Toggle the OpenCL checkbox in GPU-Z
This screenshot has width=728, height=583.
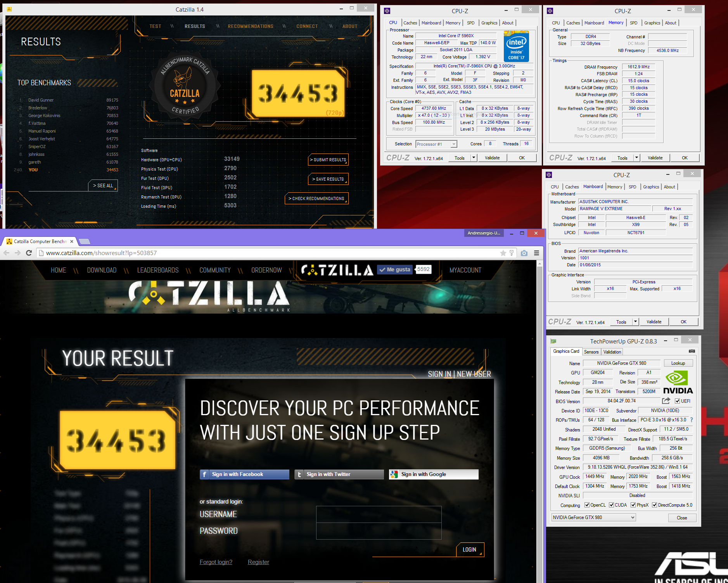587,505
